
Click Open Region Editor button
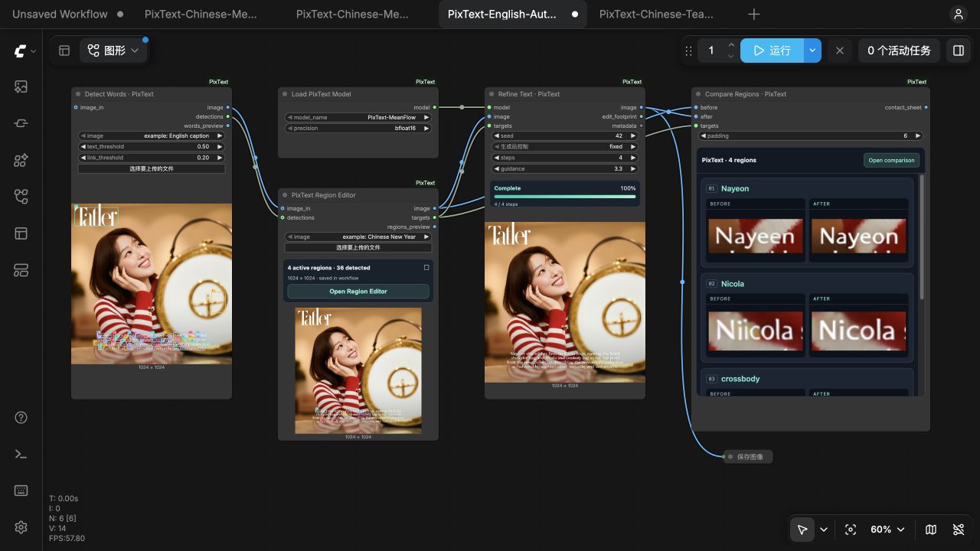358,292
